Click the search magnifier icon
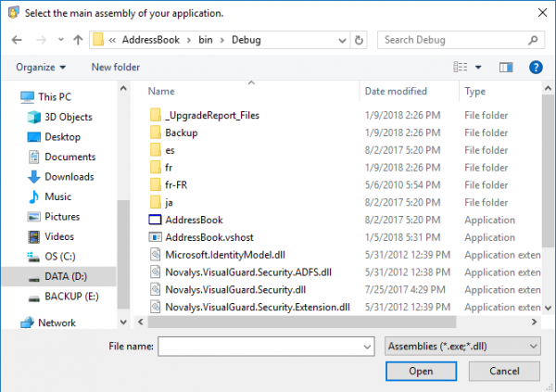This screenshot has height=392, width=556. 533,40
